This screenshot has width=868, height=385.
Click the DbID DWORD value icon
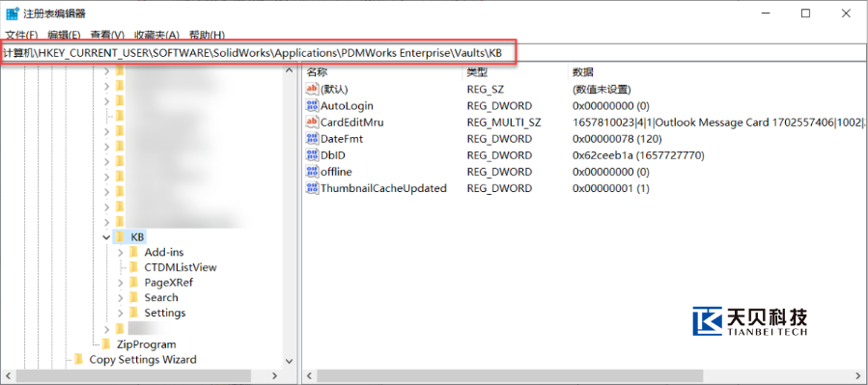[312, 155]
